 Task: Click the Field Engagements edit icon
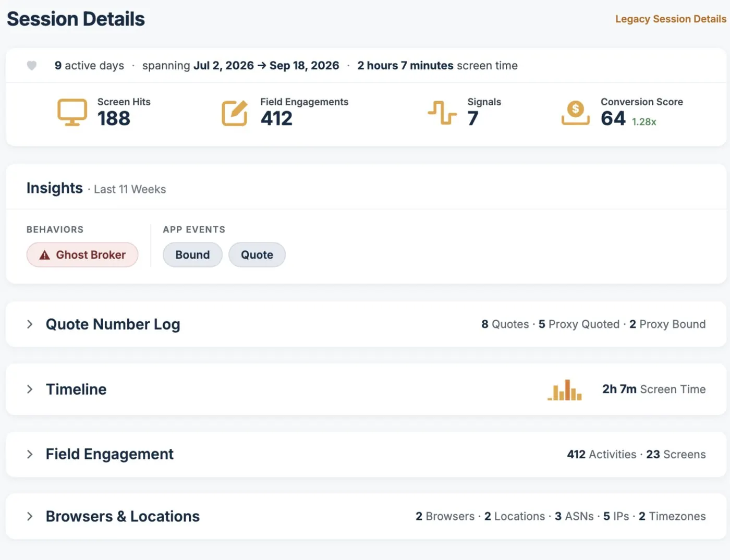pos(235,113)
